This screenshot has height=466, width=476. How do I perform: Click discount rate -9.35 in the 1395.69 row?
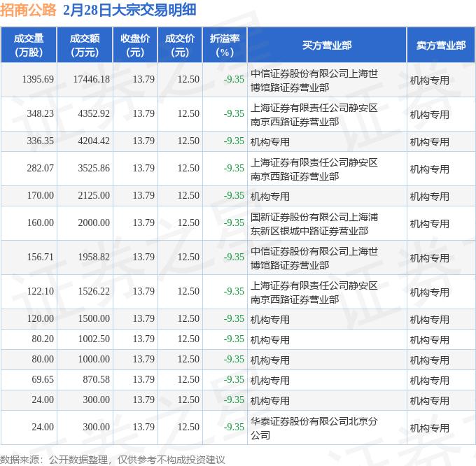click(234, 80)
